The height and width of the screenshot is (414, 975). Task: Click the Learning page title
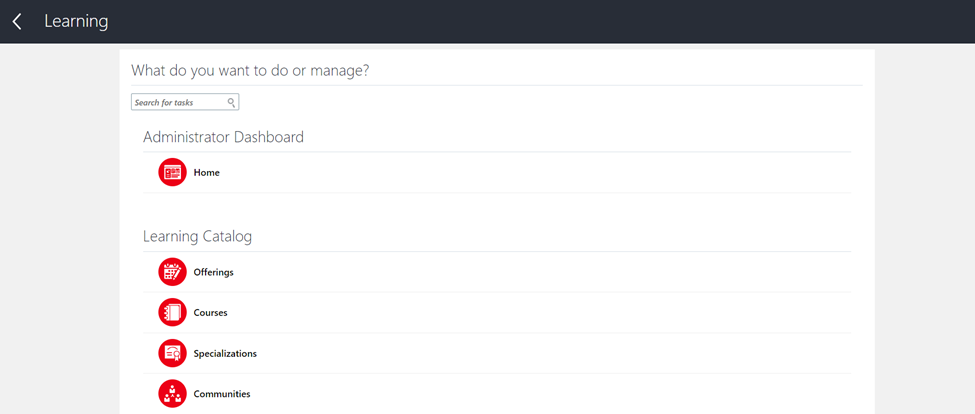point(76,21)
